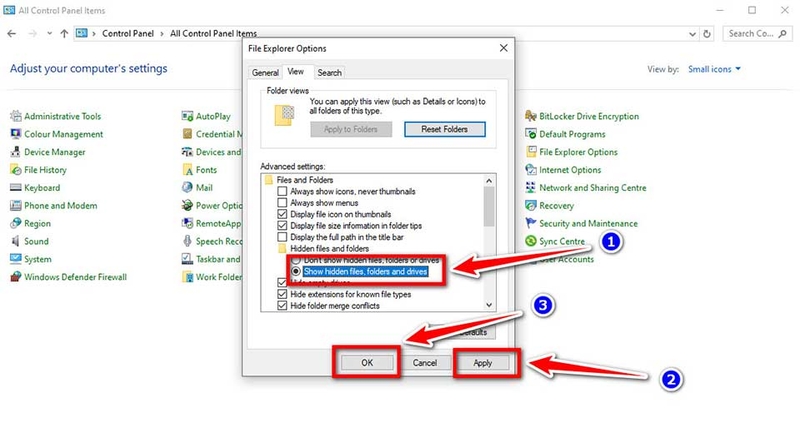Confirm with the OK button

[x=367, y=363]
